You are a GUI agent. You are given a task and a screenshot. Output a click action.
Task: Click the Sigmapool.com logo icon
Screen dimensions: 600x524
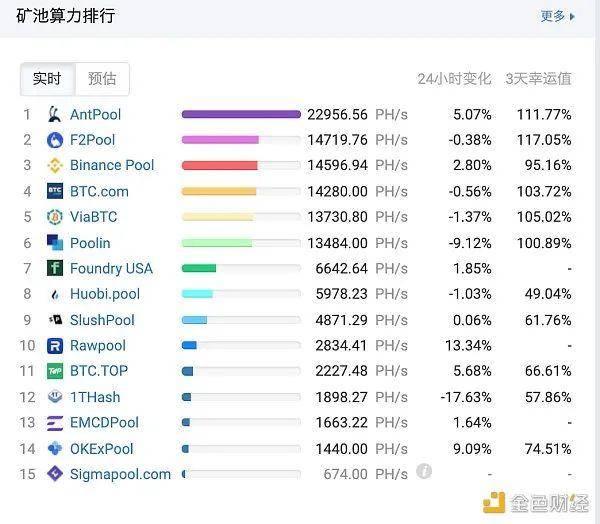(x=55, y=474)
